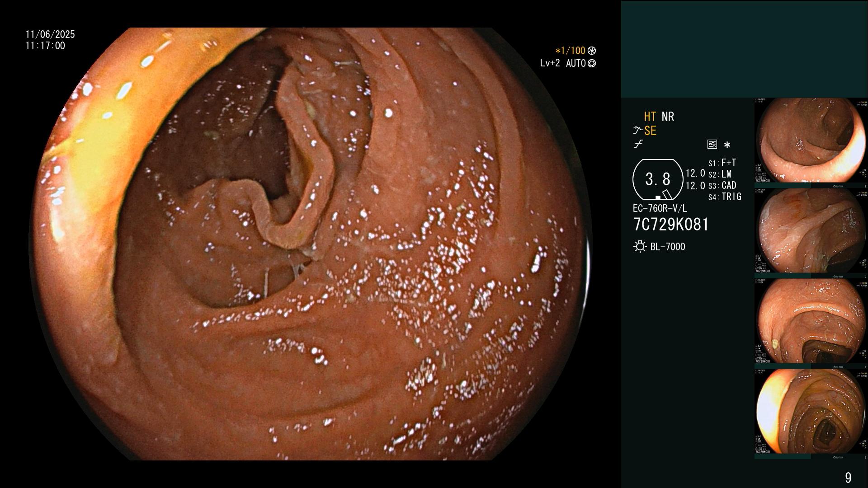
Task: Click the S3: CAD switch assignment
Action: coord(722,185)
